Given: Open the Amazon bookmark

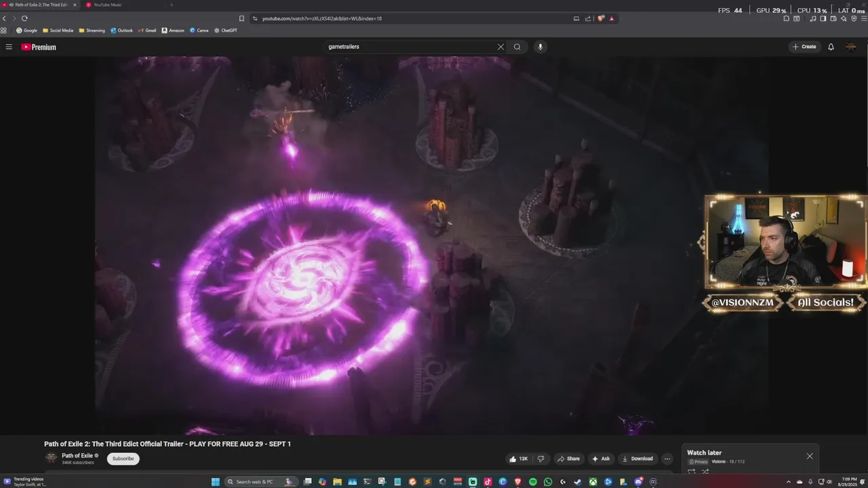Looking at the screenshot, I should [173, 30].
